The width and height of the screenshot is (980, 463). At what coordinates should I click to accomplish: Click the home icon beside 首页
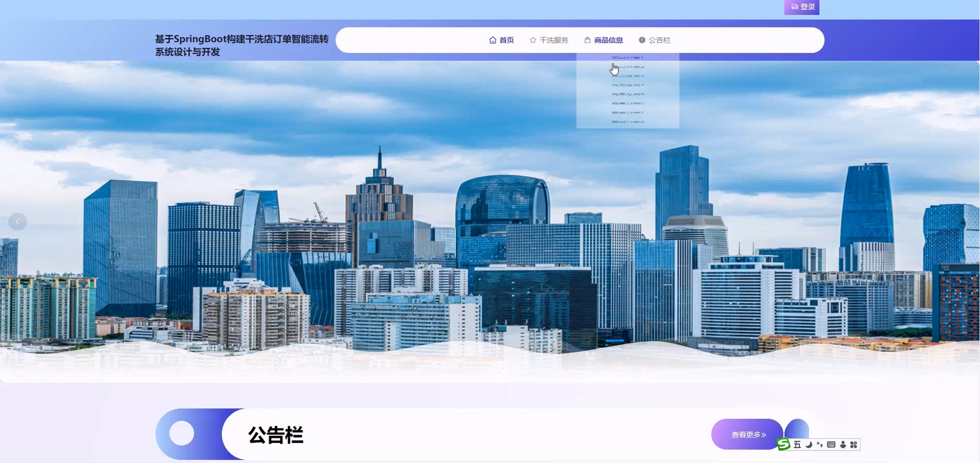(x=493, y=40)
